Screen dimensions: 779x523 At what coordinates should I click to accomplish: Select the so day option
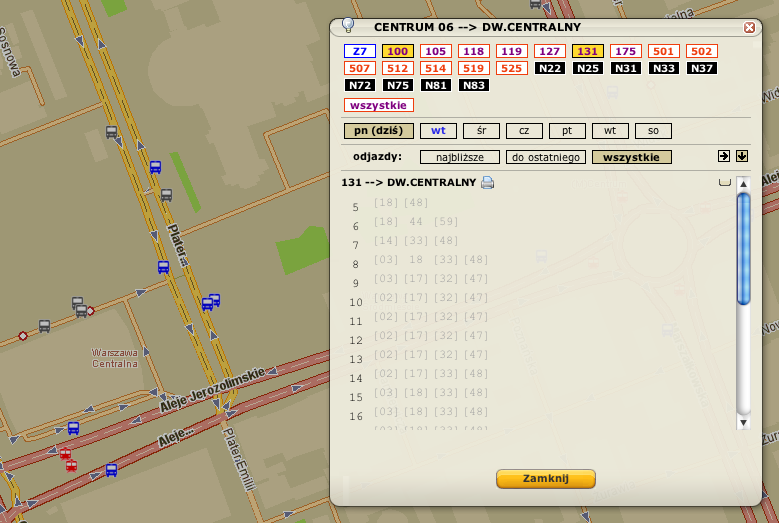653,131
